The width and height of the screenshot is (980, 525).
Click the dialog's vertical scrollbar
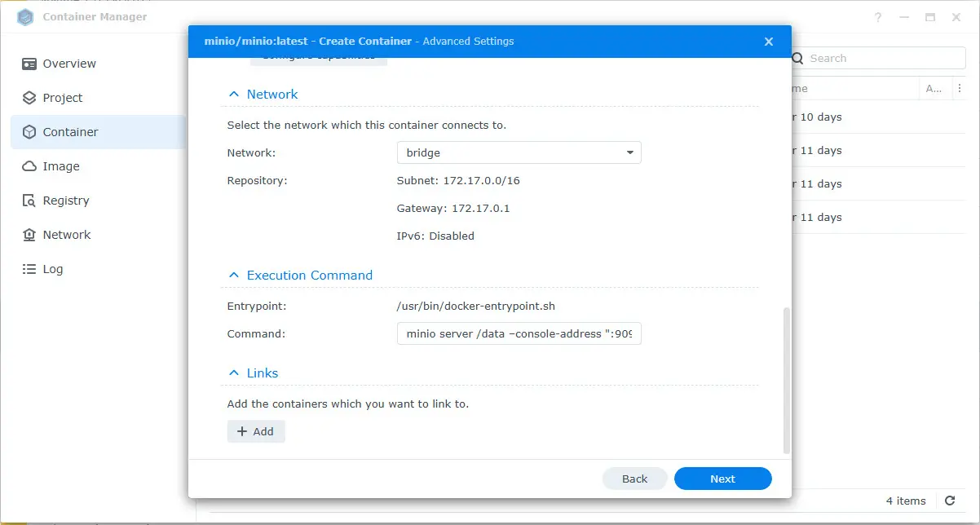[787, 380]
